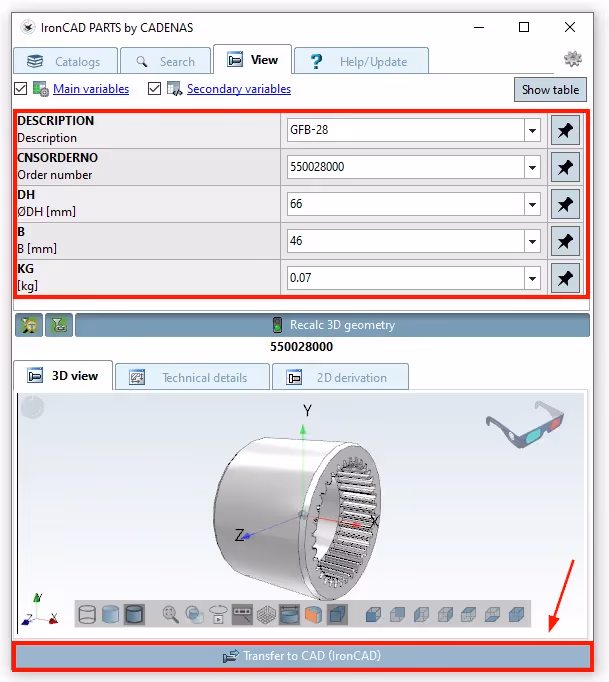The height and width of the screenshot is (682, 609).
Task: Pin the DESCRIPTION variable
Action: click(x=565, y=130)
